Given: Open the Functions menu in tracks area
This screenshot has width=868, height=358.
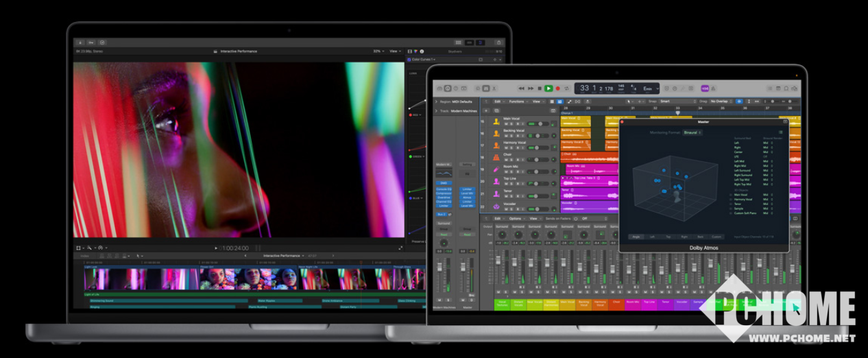Looking at the screenshot, I should coord(517,102).
